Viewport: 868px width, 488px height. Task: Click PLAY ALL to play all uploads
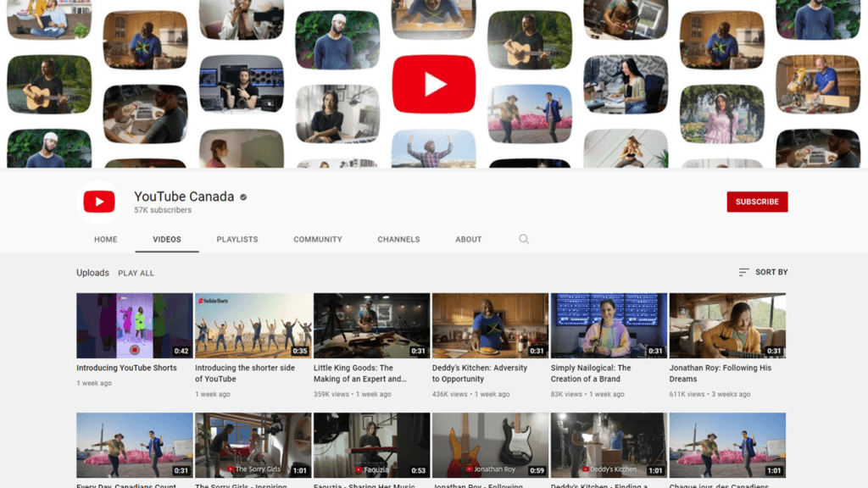pos(136,272)
